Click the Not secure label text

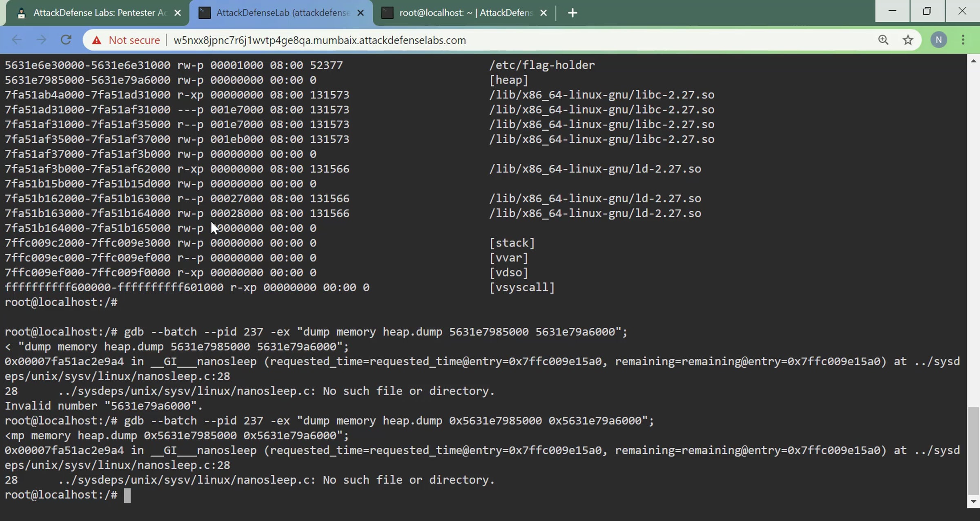pyautogui.click(x=134, y=40)
